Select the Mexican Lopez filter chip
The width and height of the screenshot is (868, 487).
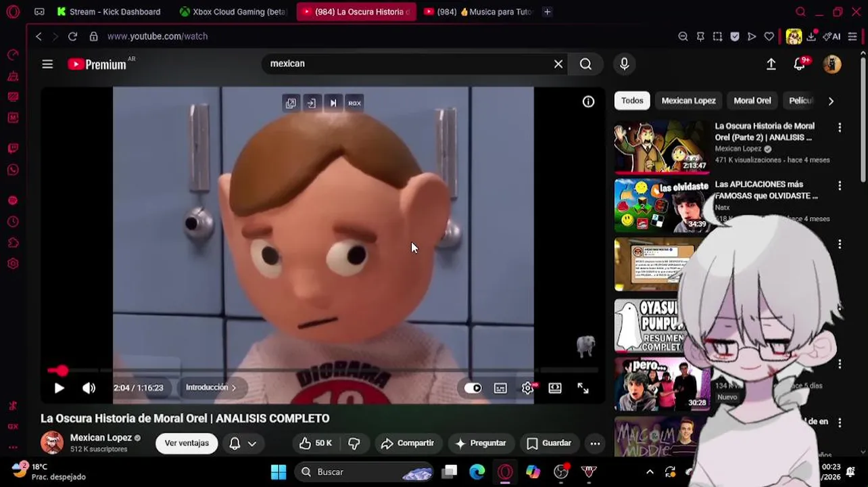coord(688,101)
